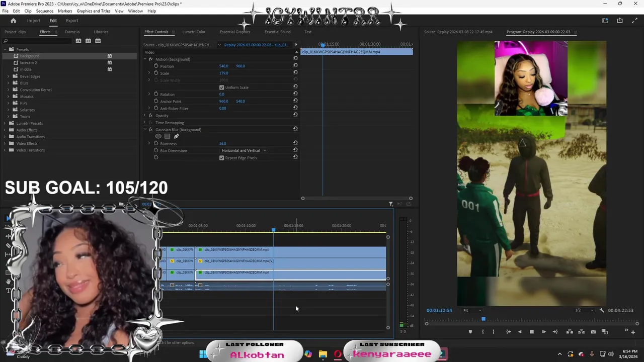
Task: Step back one frame in Program monitor
Action: click(520, 332)
